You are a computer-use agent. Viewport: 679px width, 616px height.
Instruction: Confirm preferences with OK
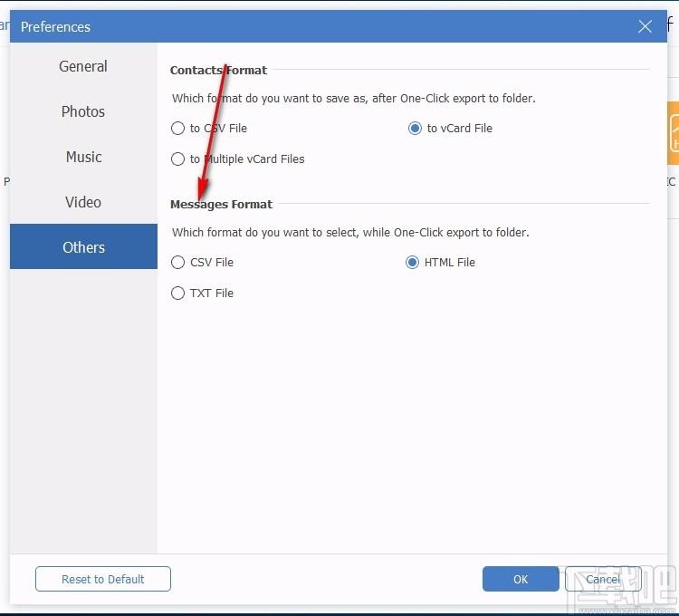tap(521, 579)
